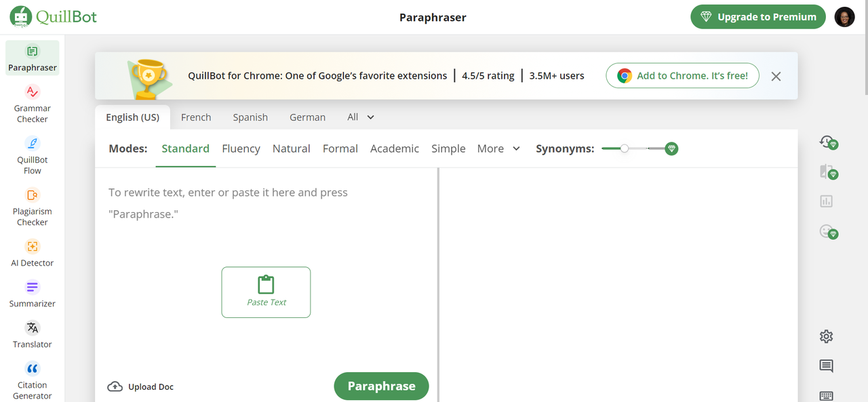This screenshot has width=868, height=402.
Task: Open the Grammar Checker sidebar tool
Action: pos(33,103)
